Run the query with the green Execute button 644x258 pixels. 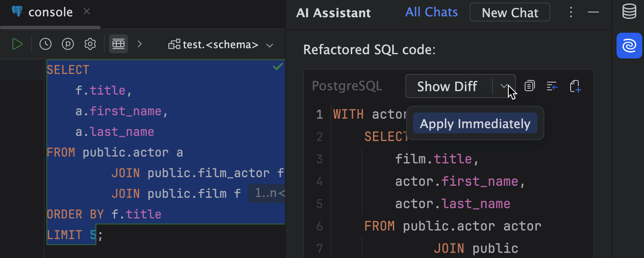click(x=17, y=44)
